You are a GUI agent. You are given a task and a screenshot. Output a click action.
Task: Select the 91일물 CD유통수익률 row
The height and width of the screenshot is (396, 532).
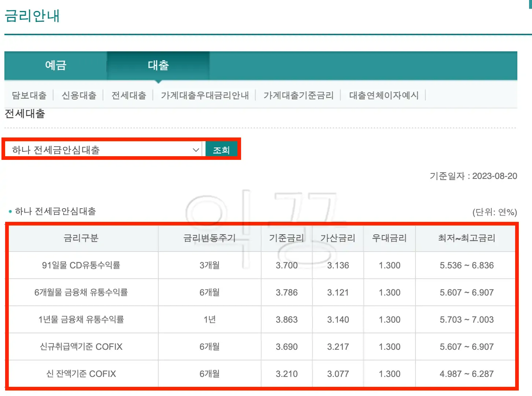click(x=83, y=265)
